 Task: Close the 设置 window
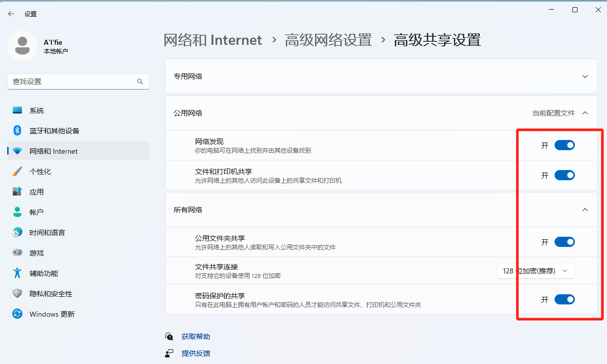(x=598, y=10)
